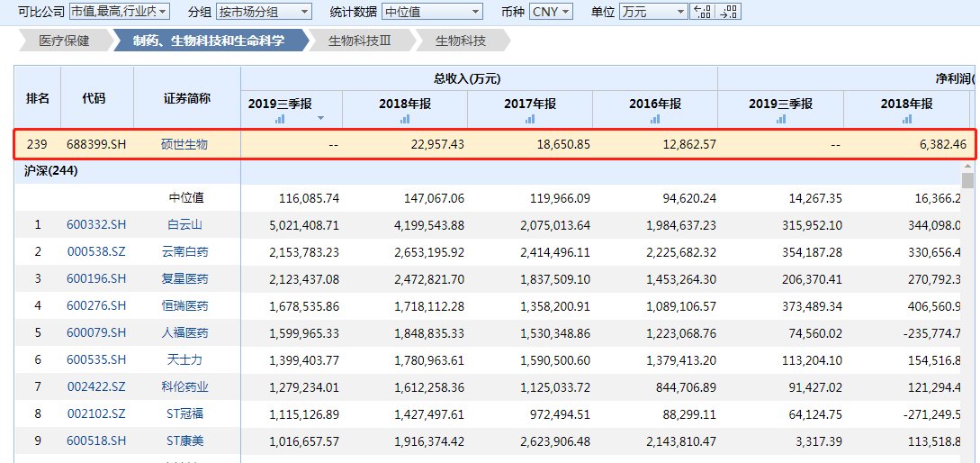Show chart for 2016年报 total revenue
980x463 pixels.
[x=655, y=118]
